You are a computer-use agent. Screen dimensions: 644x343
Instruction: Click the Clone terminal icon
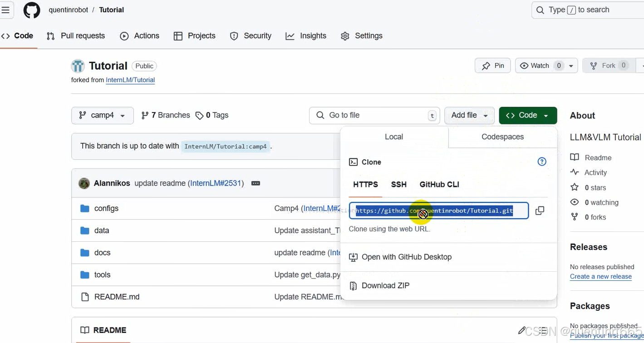353,162
